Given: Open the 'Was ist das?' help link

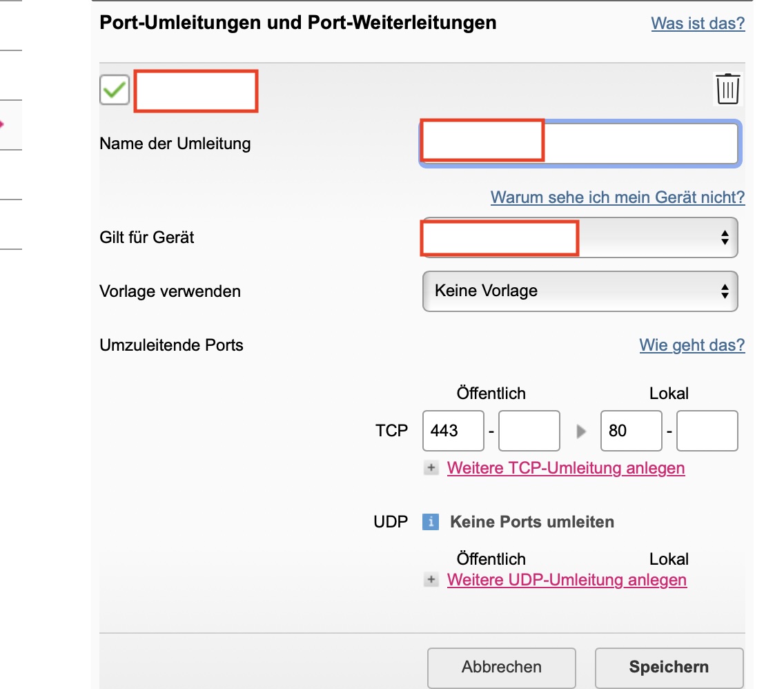Looking at the screenshot, I should [698, 23].
